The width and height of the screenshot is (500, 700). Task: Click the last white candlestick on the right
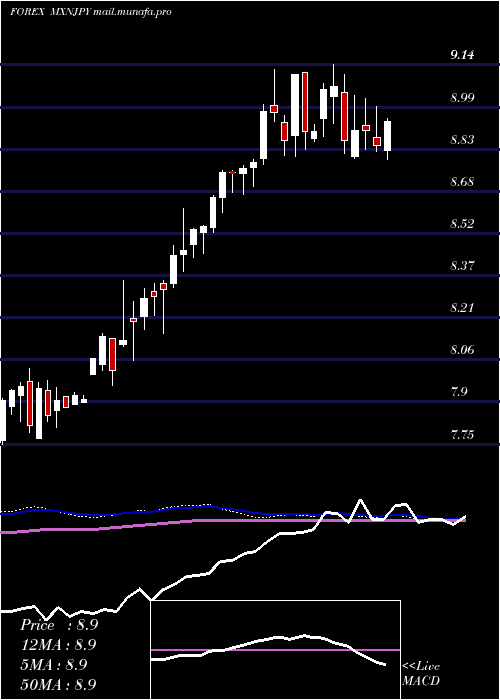click(x=388, y=136)
